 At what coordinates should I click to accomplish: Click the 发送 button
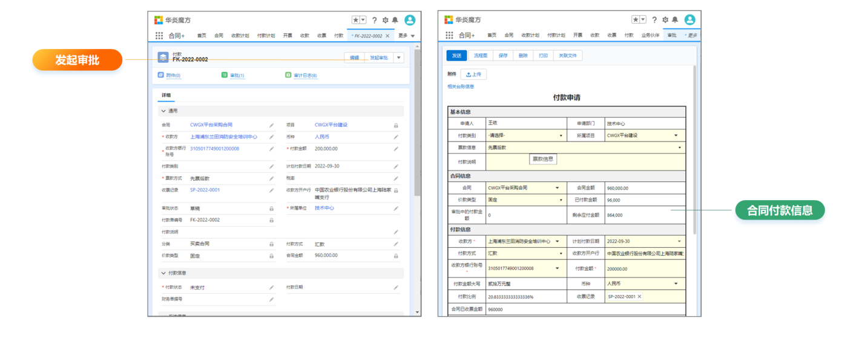pos(456,56)
